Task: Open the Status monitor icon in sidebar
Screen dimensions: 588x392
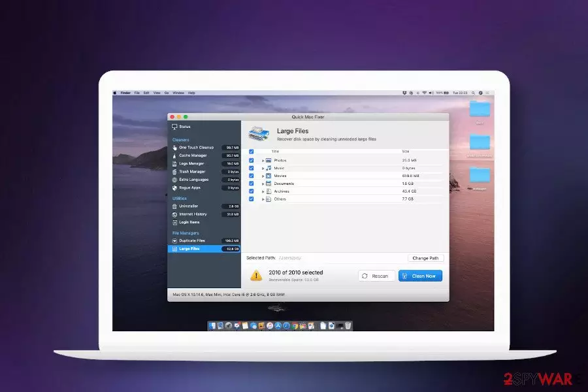Action: pyautogui.click(x=174, y=127)
